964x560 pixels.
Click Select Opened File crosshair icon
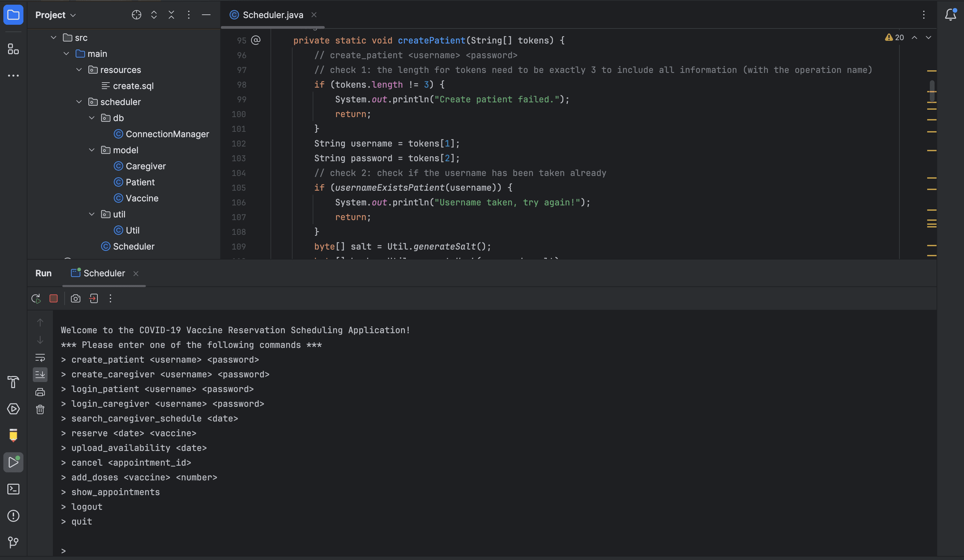(137, 15)
